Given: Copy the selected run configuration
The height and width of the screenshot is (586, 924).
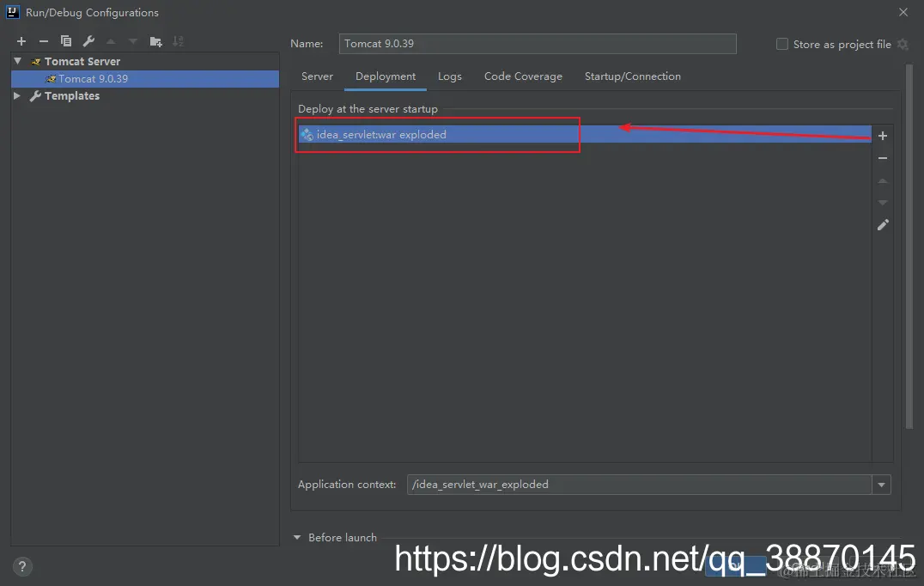Looking at the screenshot, I should 66,41.
